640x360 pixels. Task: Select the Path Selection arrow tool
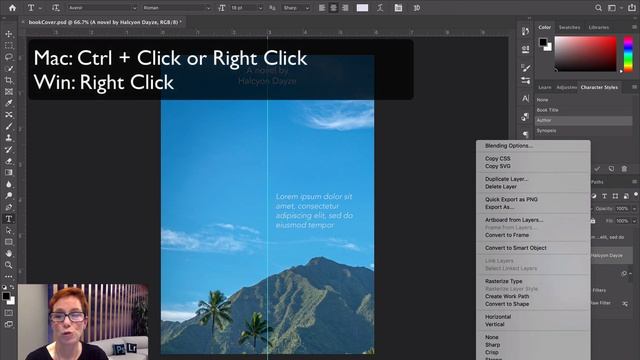(9, 230)
